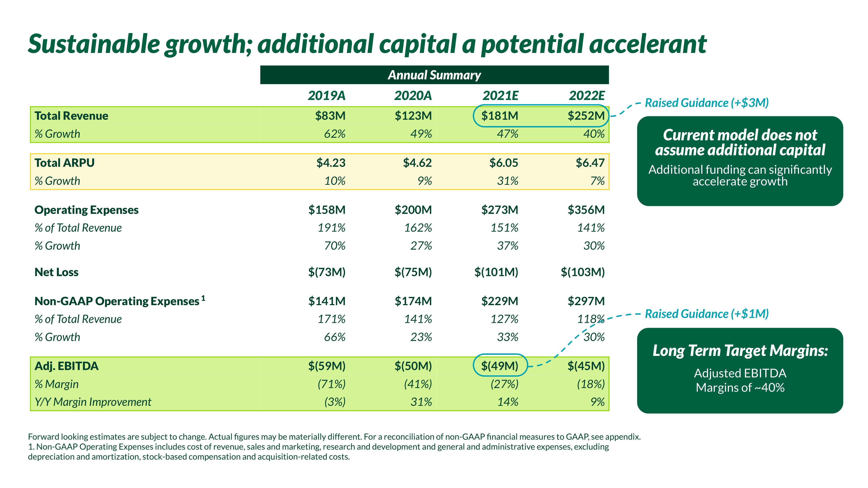Click 'Current model does not assume additional capital'
868x488 pixels.
(740, 143)
